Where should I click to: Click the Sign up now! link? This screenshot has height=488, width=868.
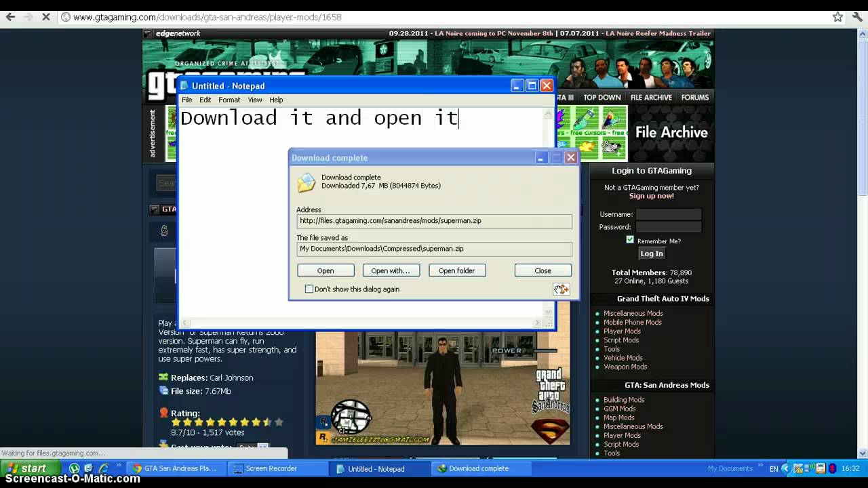pos(652,196)
